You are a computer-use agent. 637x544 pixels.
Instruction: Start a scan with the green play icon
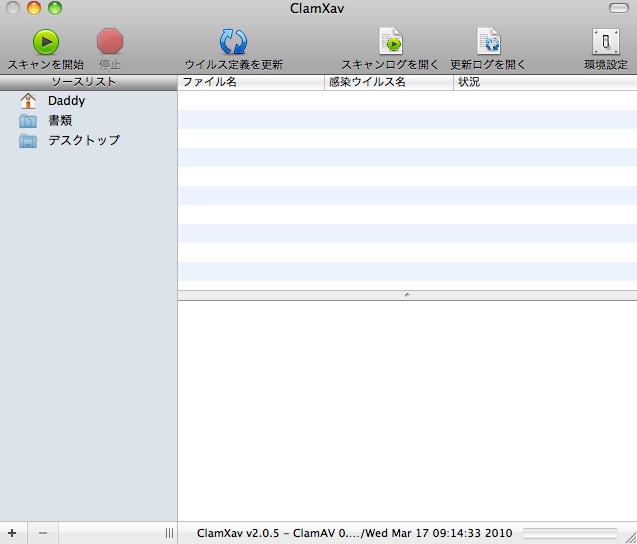(46, 41)
